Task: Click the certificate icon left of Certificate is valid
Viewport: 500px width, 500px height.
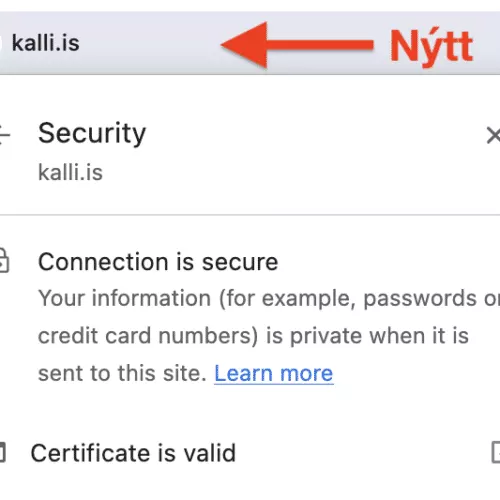Action: pyautogui.click(x=3, y=453)
